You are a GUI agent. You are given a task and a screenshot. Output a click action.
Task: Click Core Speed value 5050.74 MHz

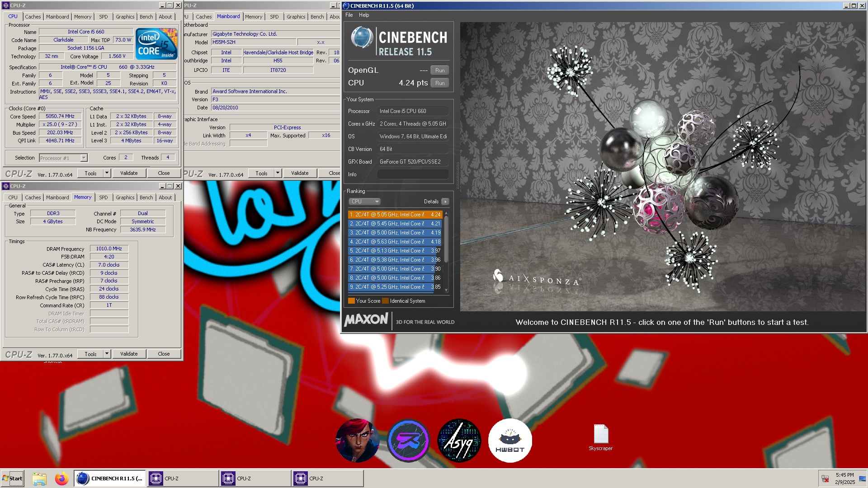(60, 116)
